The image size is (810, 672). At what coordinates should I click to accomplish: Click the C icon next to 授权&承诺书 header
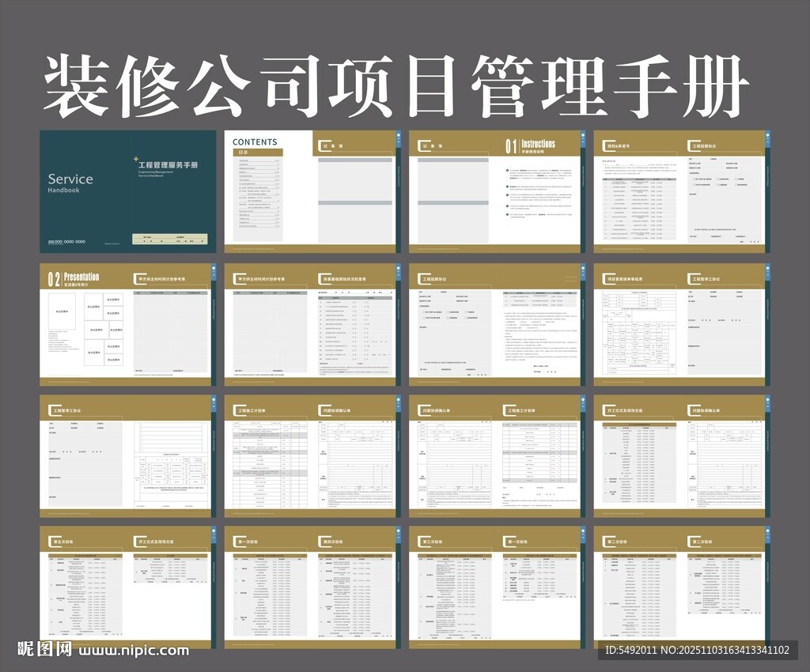[604, 144]
